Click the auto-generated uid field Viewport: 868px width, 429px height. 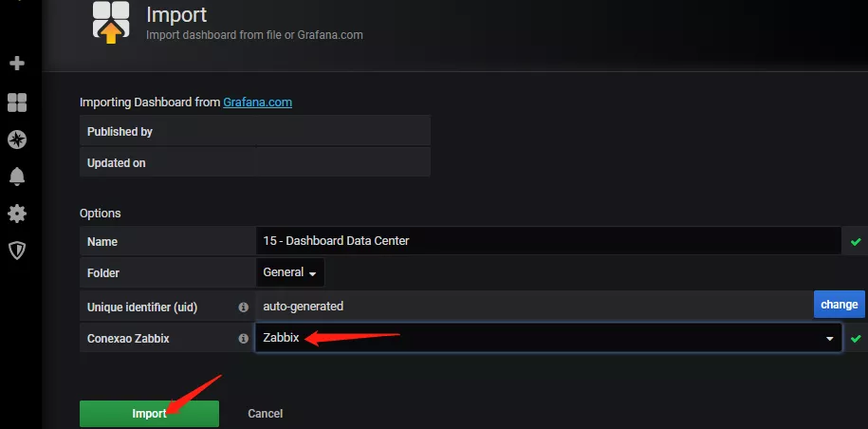point(531,306)
